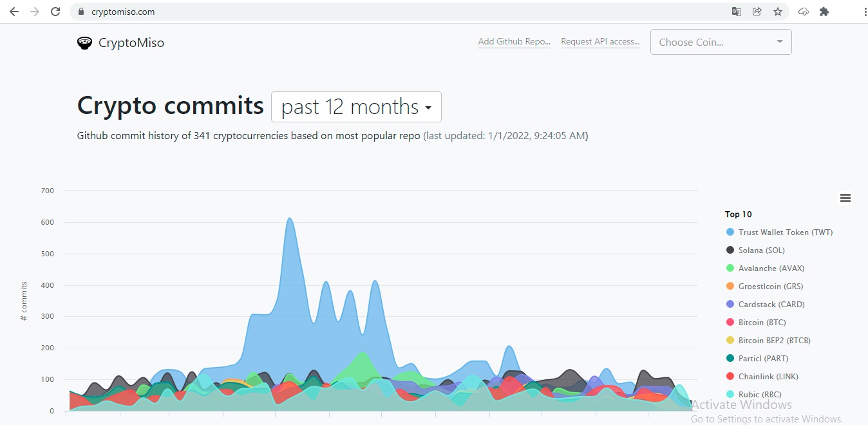The height and width of the screenshot is (425, 868).
Task: Open the Choose Coin dropdown
Action: (721, 42)
